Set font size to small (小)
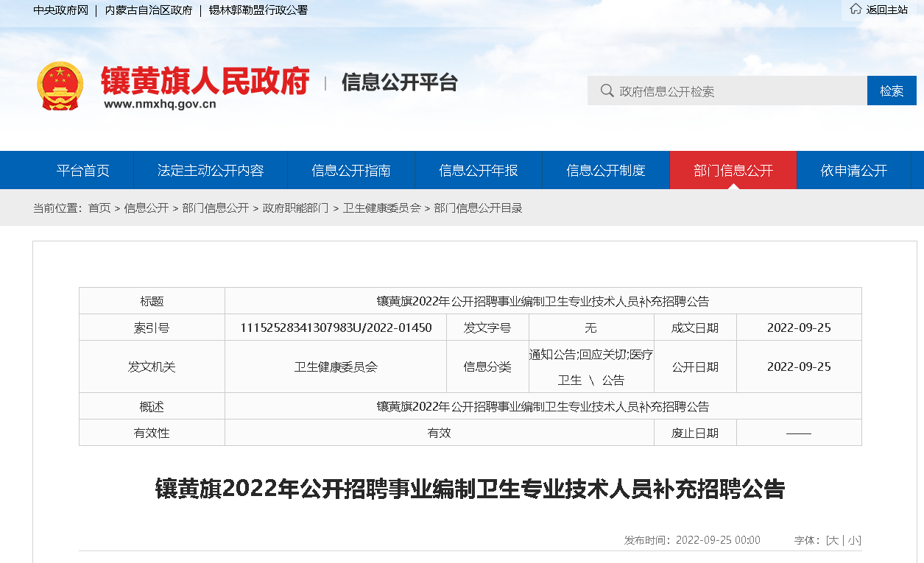The width and height of the screenshot is (924, 563). (x=853, y=540)
